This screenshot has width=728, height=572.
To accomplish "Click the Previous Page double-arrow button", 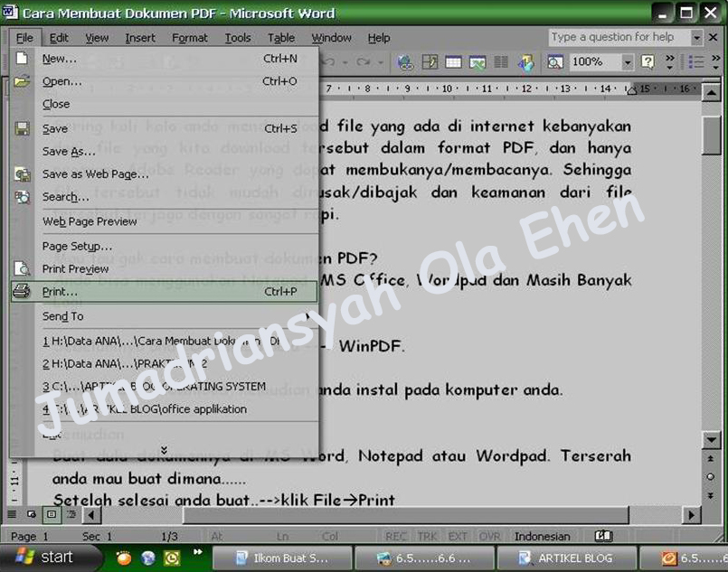I will tap(710, 458).
